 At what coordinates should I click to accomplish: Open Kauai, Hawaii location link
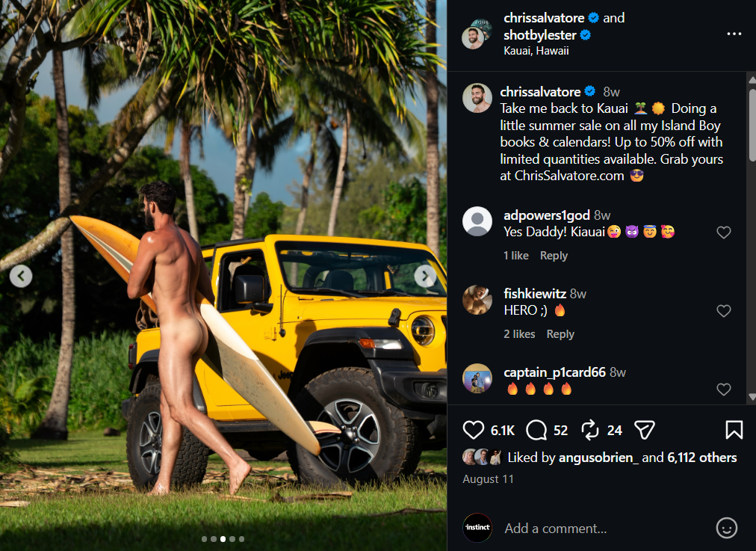point(536,51)
